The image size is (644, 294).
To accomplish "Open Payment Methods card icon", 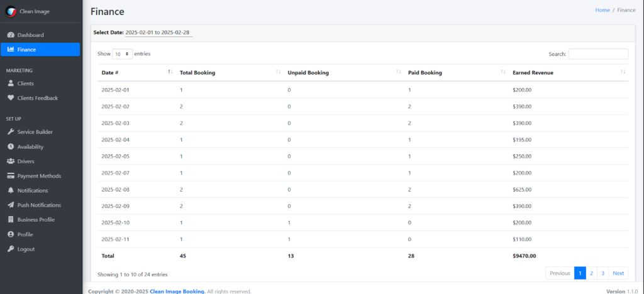I will 11,176.
